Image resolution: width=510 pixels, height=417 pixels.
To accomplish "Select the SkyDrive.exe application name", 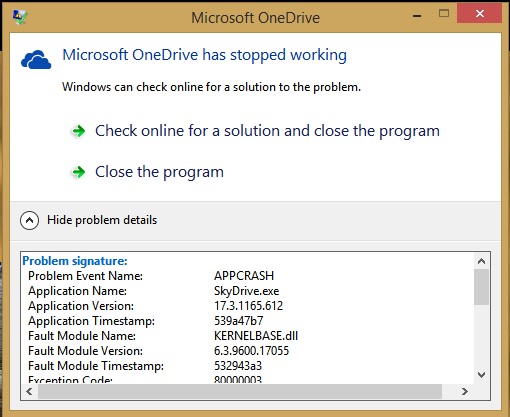I will [x=247, y=291].
